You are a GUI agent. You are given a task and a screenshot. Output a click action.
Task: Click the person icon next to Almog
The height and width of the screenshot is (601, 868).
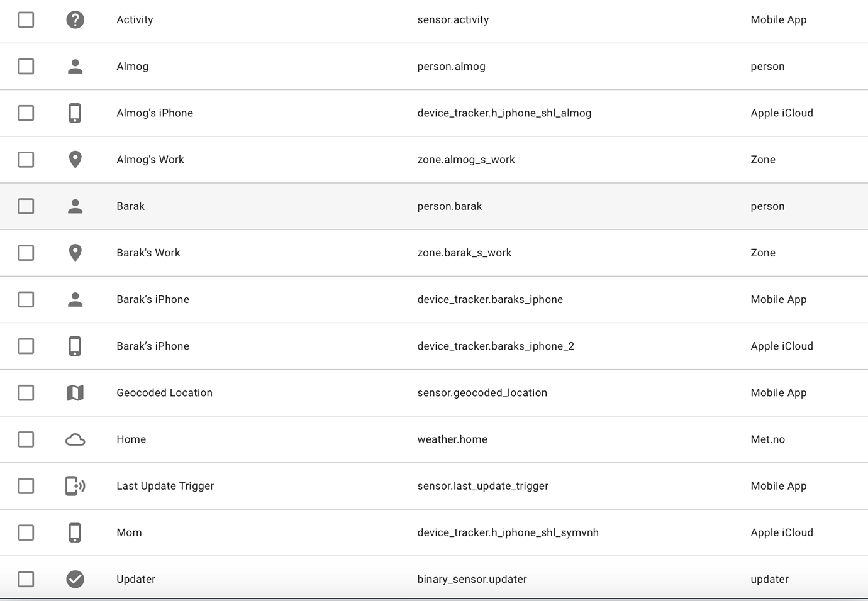75,66
